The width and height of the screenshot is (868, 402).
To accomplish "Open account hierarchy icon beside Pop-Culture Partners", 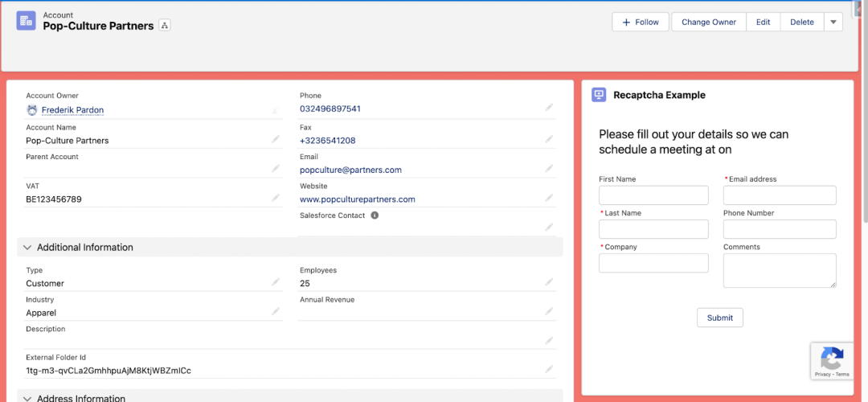I will pos(165,25).
